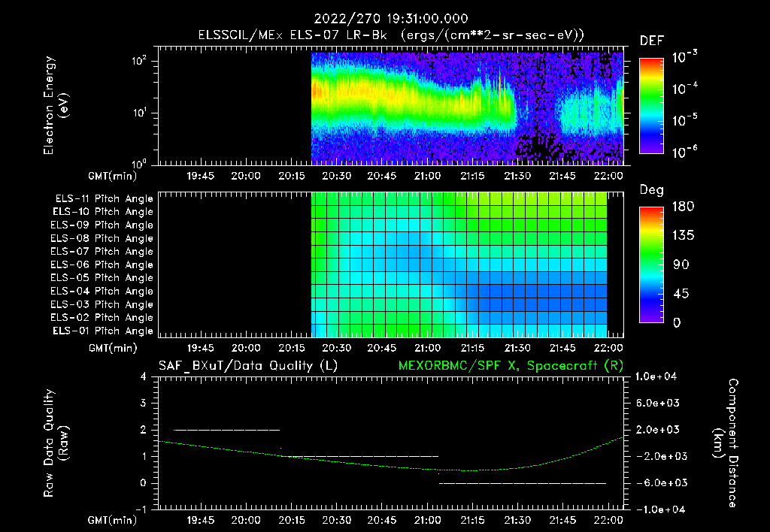Click the Component Distance (km) axis label
This screenshot has width=770, height=532.
pyautogui.click(x=726, y=443)
